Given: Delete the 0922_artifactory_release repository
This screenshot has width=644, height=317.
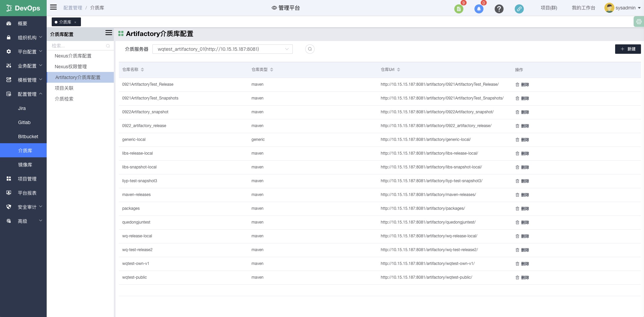Looking at the screenshot, I should (522, 126).
